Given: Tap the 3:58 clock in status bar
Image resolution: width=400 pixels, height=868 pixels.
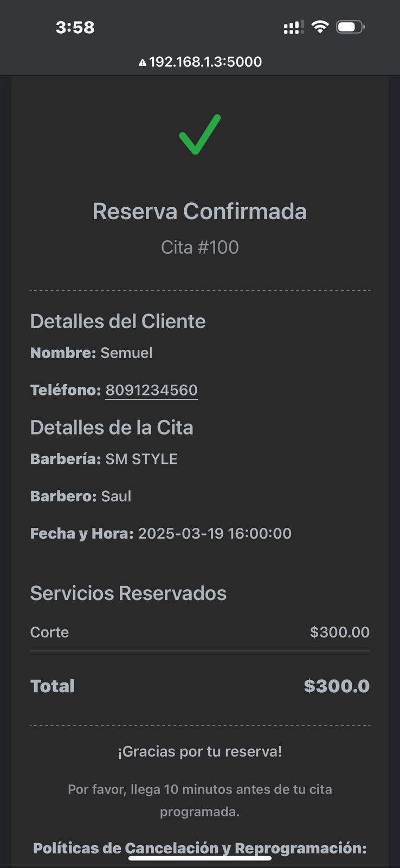Looking at the screenshot, I should pyautogui.click(x=75, y=27).
